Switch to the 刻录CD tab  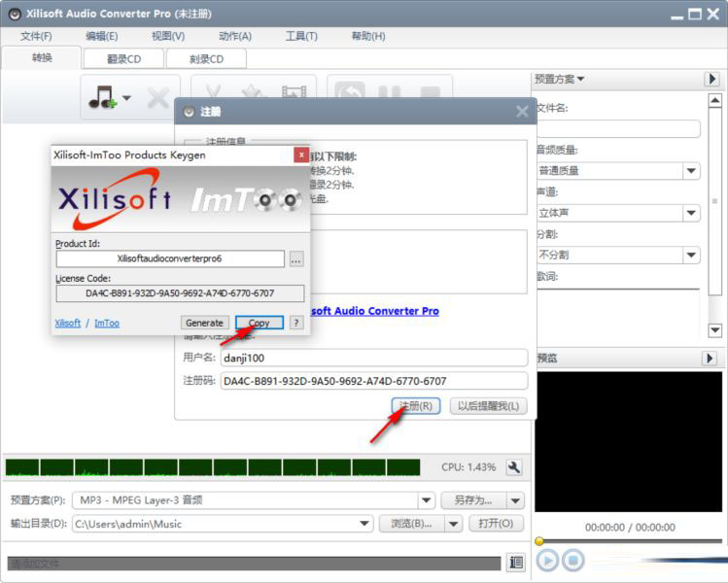(x=206, y=59)
